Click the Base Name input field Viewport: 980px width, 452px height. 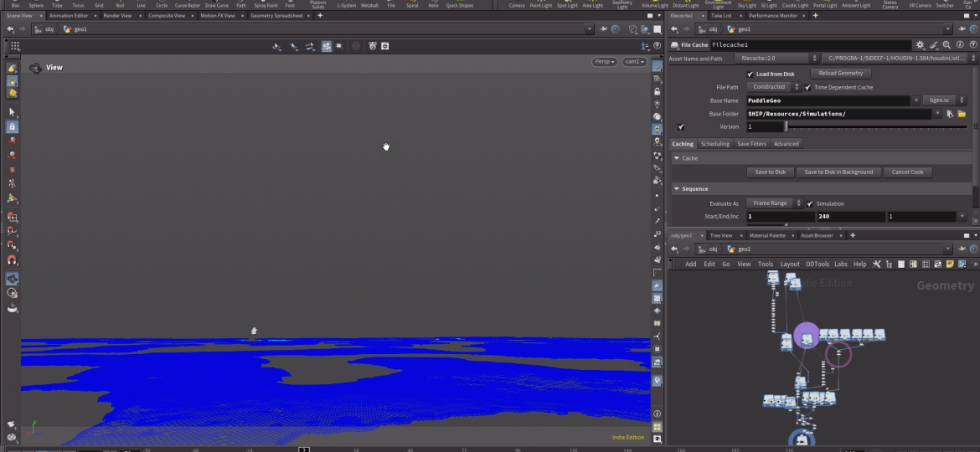[x=828, y=100]
